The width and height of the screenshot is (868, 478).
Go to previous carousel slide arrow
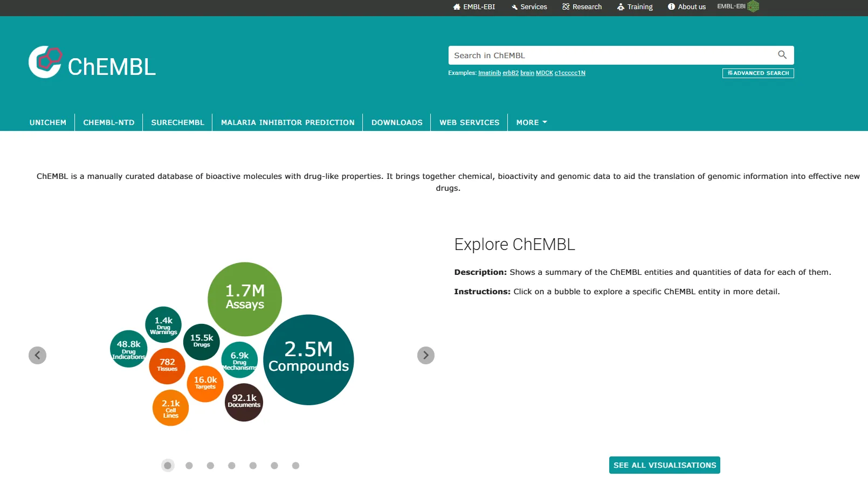[37, 355]
